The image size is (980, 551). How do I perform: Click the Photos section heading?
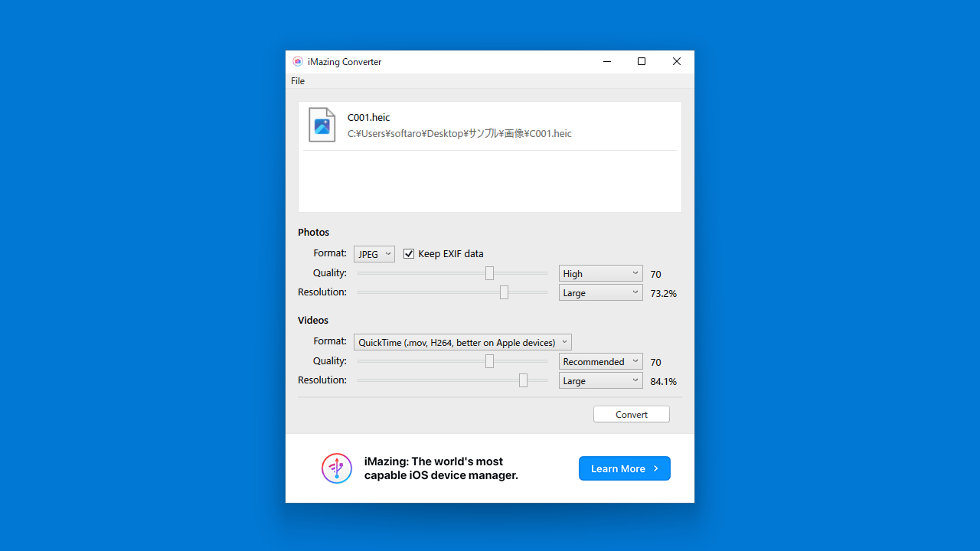point(314,232)
